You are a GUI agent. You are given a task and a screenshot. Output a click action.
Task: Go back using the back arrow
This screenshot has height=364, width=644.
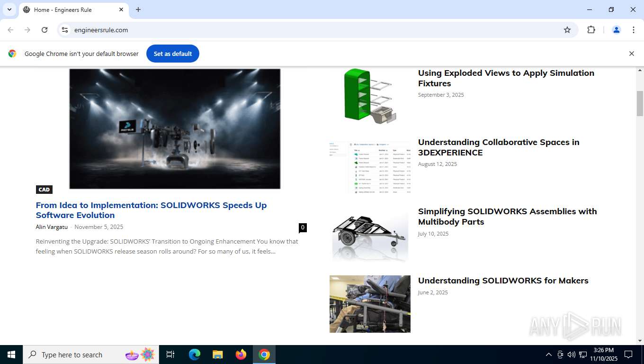[x=10, y=30]
